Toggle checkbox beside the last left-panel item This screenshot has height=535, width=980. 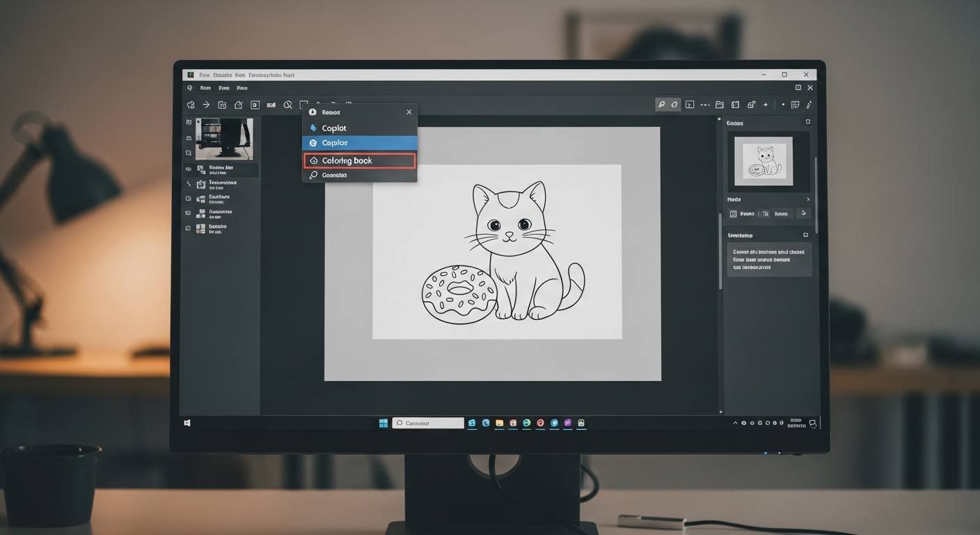(x=188, y=228)
